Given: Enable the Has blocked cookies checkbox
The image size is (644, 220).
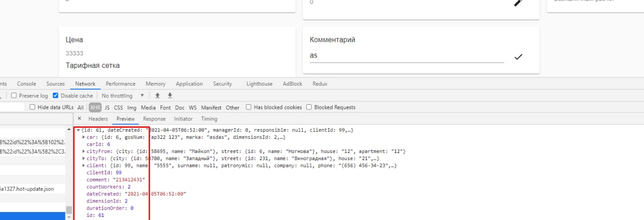Looking at the screenshot, I should click(x=249, y=107).
